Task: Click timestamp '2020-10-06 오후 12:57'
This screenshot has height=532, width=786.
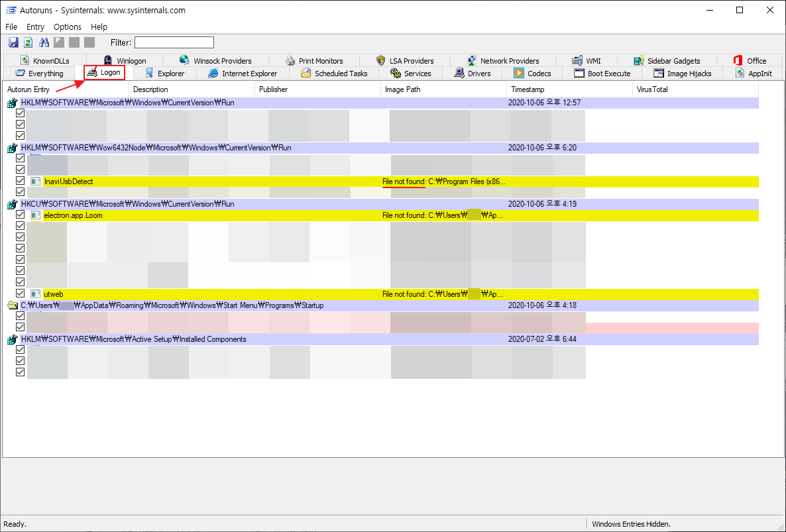Action: click(544, 103)
